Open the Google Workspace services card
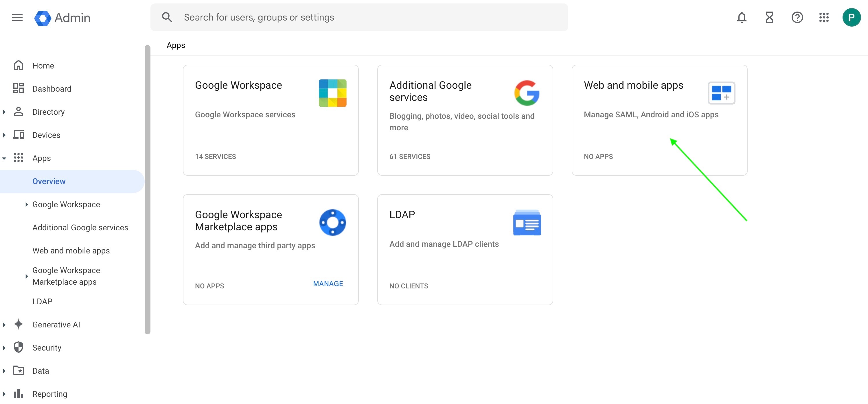This screenshot has width=868, height=404. coord(270,120)
